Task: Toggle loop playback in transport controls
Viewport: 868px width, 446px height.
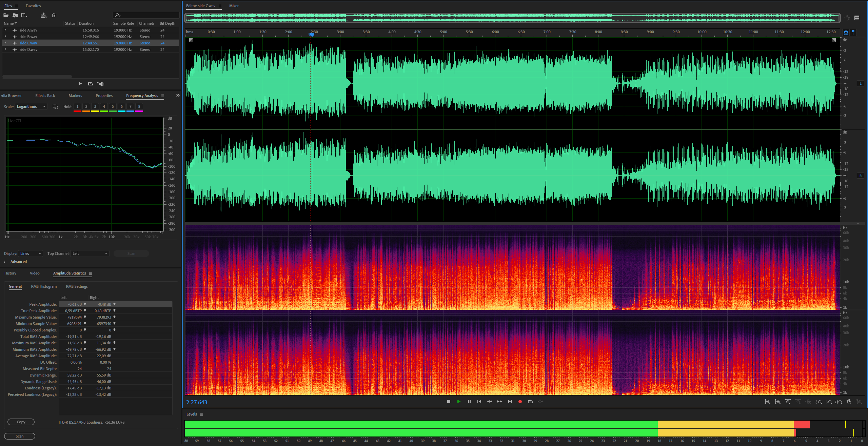Action: click(x=530, y=402)
